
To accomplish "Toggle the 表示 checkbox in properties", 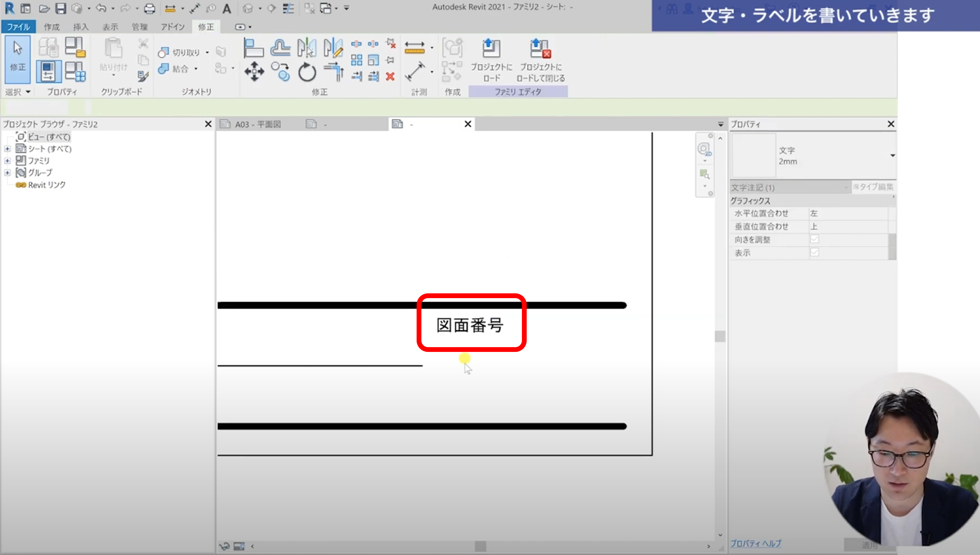I will coord(815,252).
